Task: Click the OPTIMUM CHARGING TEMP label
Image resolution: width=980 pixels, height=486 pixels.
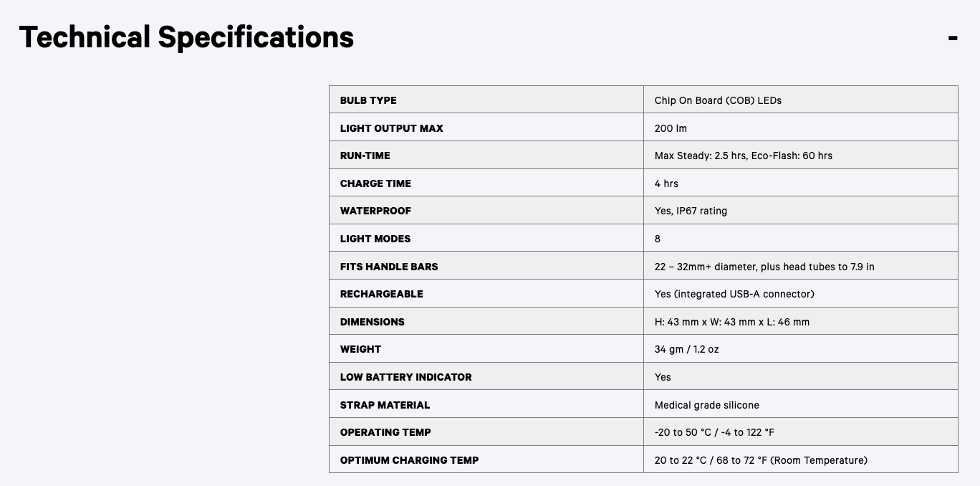Action: click(409, 460)
